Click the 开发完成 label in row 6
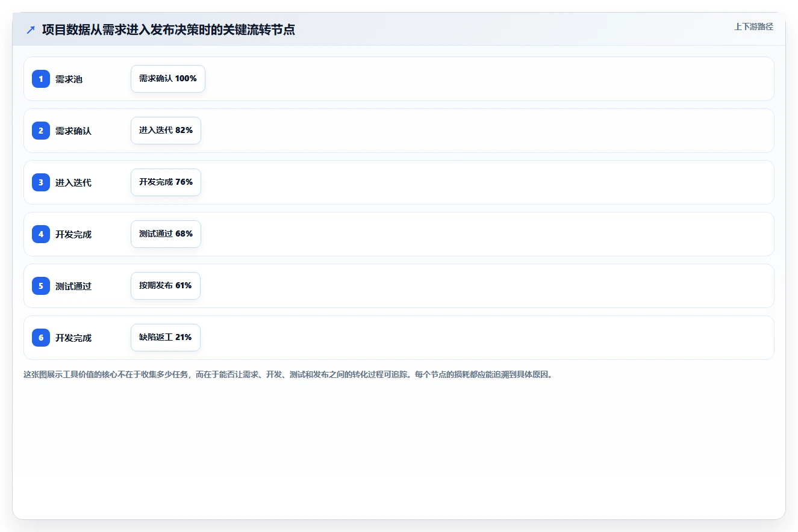The height and width of the screenshot is (532, 798). 73,338
